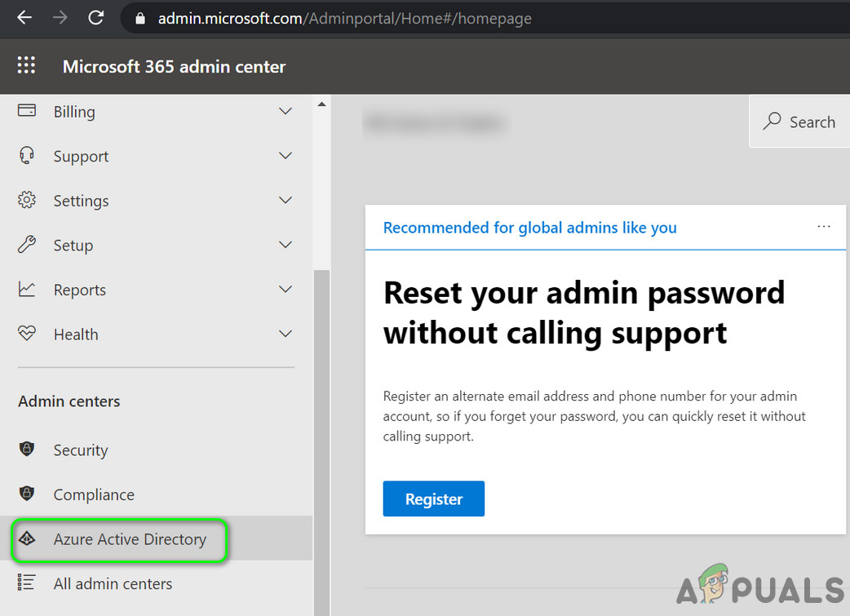The image size is (850, 616).
Task: Click the Azure Active Directory icon
Action: pos(27,539)
